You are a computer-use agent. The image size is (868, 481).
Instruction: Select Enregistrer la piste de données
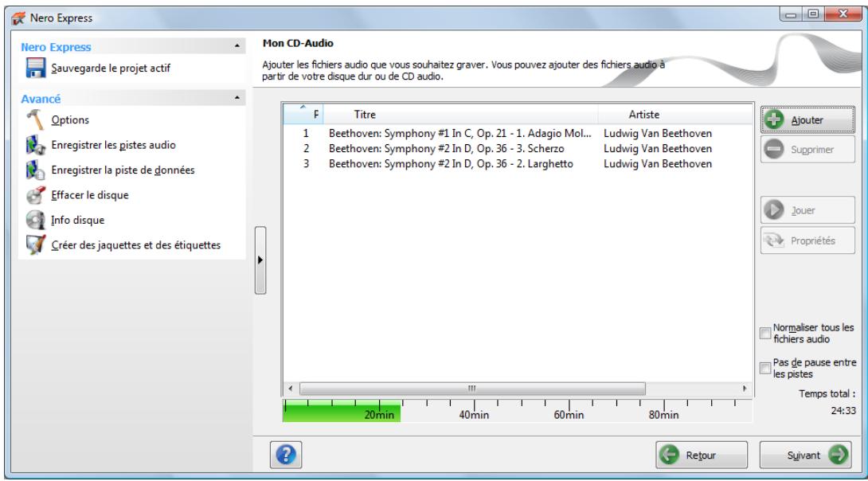(123, 170)
